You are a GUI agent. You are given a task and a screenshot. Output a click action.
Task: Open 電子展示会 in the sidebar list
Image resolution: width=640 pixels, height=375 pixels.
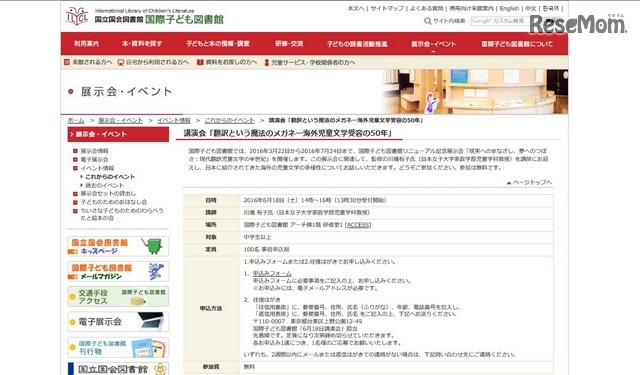tap(94, 160)
